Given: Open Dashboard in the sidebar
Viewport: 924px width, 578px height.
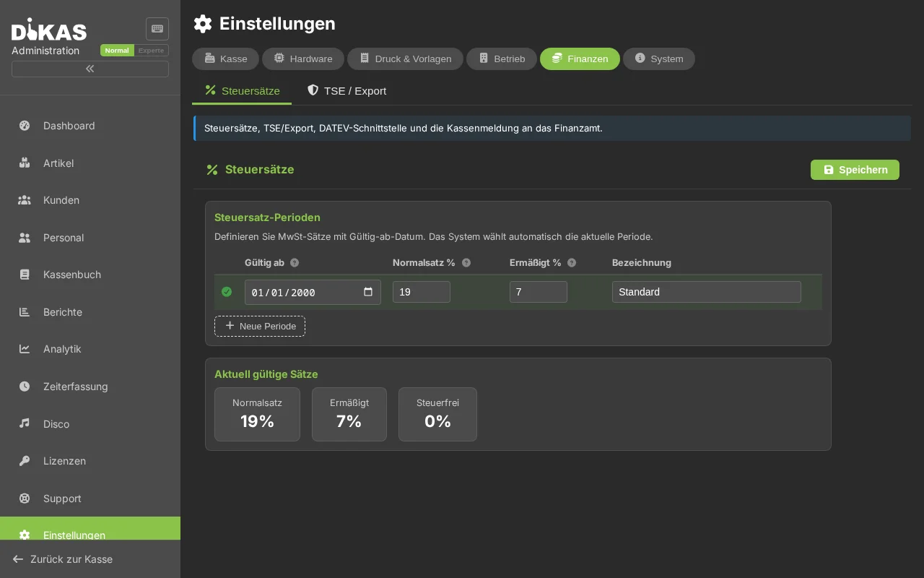Looking at the screenshot, I should tap(90, 126).
